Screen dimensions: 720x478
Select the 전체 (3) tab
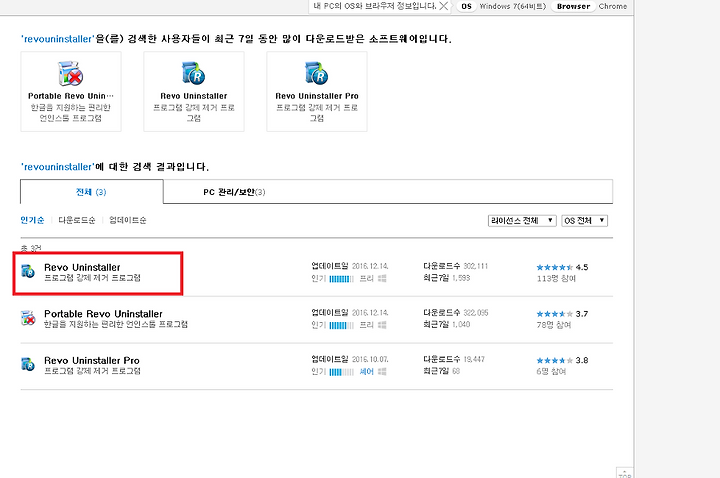(91, 192)
